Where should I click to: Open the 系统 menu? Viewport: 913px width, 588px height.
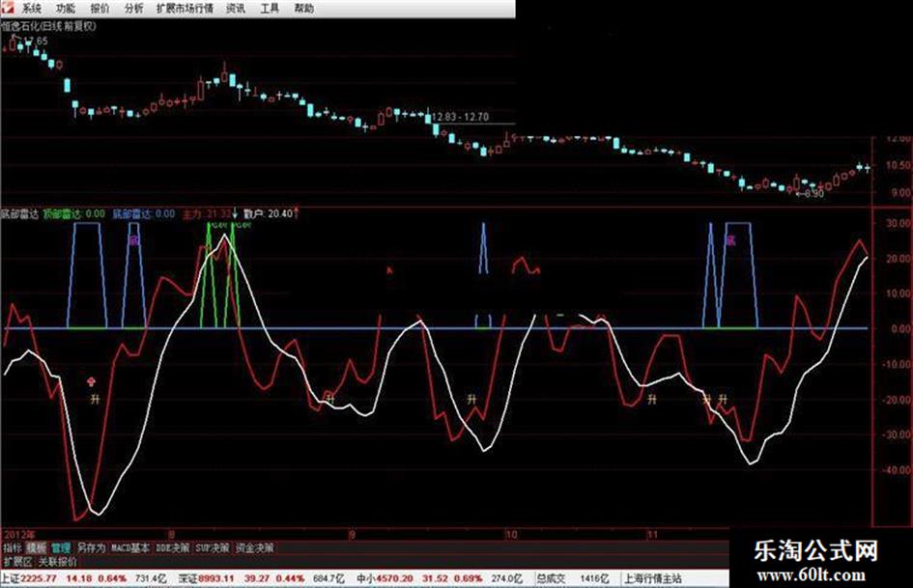click(x=32, y=8)
